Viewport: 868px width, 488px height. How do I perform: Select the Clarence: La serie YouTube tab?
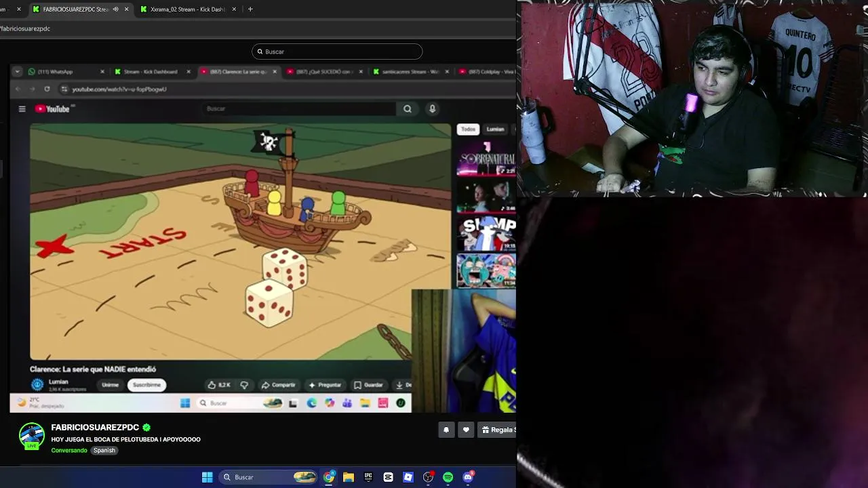237,72
